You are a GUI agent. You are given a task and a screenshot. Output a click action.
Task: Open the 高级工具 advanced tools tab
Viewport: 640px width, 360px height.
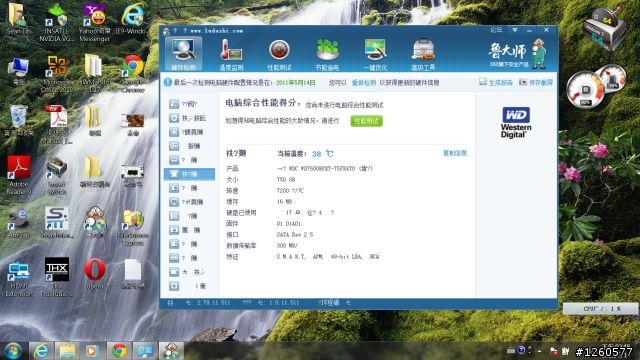(x=423, y=55)
